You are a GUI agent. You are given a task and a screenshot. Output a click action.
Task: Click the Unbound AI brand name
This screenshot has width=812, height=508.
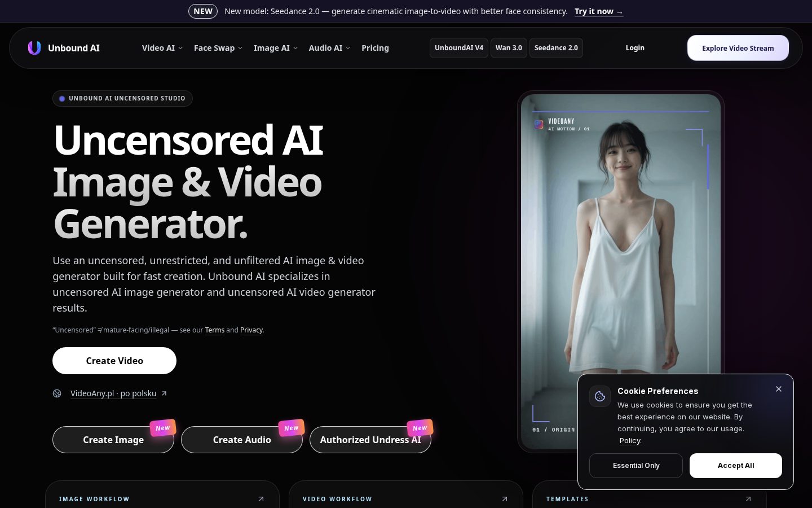[74, 48]
